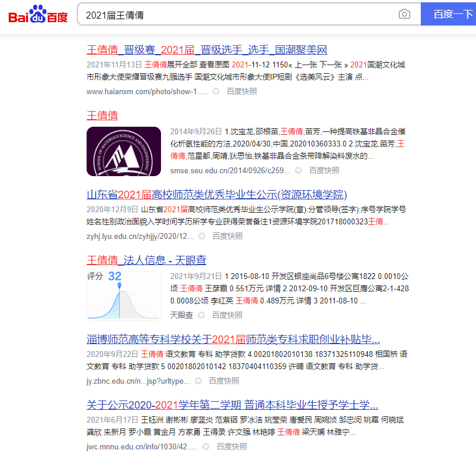Click snippet starting 2020年12月9日 山东省2021届
This screenshot has height=454, width=476.
[246, 215]
